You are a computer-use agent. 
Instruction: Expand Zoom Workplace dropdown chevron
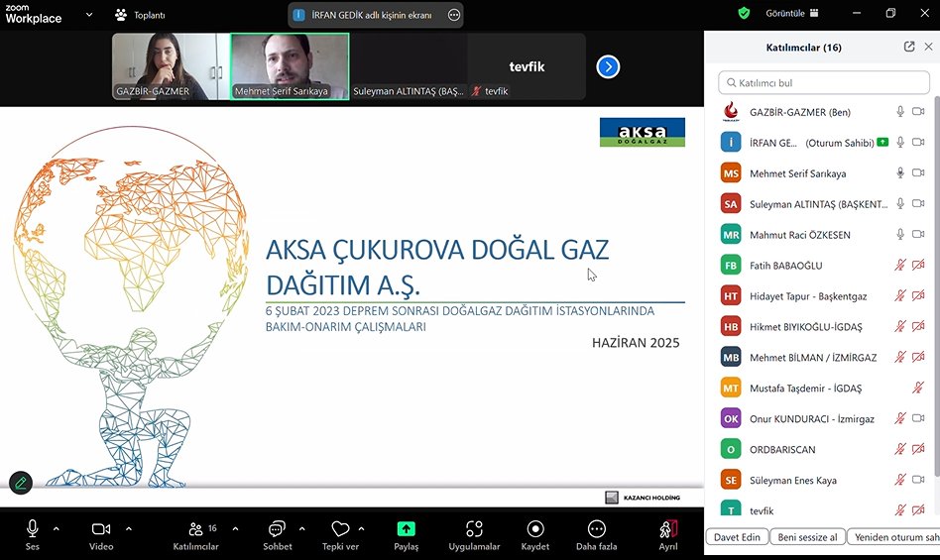[89, 15]
